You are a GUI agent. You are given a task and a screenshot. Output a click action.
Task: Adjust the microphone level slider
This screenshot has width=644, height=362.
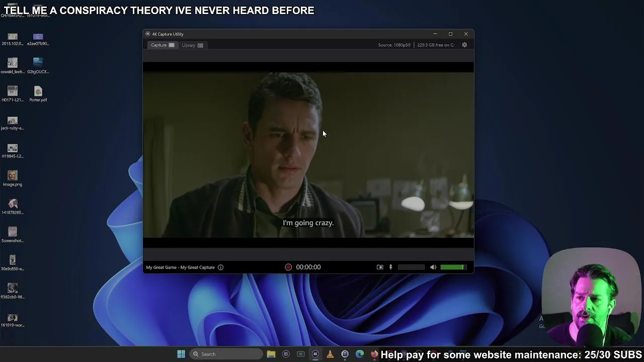(x=411, y=267)
